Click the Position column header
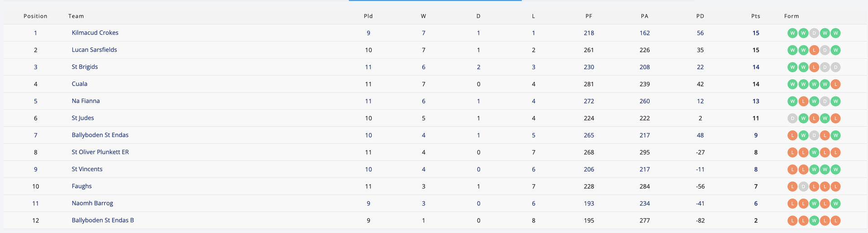Viewport: 868px width, 233px height. (35, 16)
